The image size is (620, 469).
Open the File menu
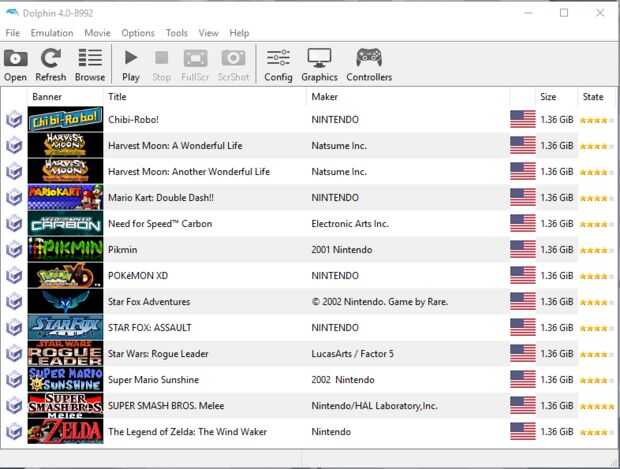pyautogui.click(x=13, y=33)
